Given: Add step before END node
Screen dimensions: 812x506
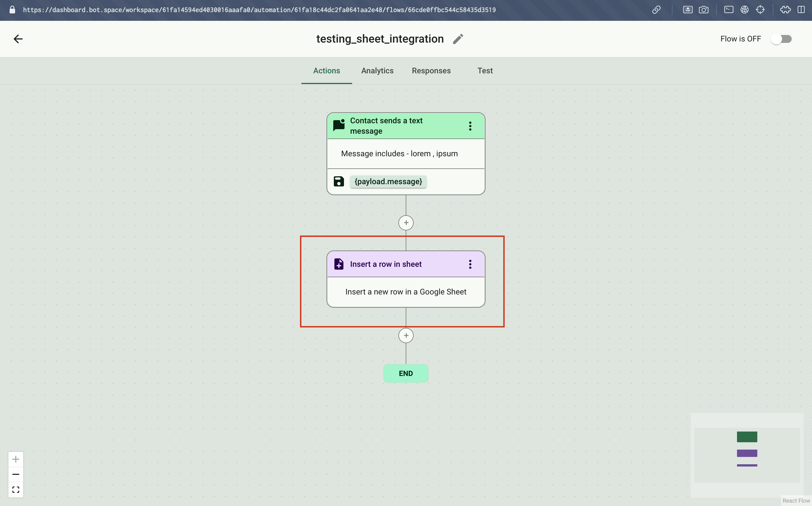Looking at the screenshot, I should coord(406,335).
